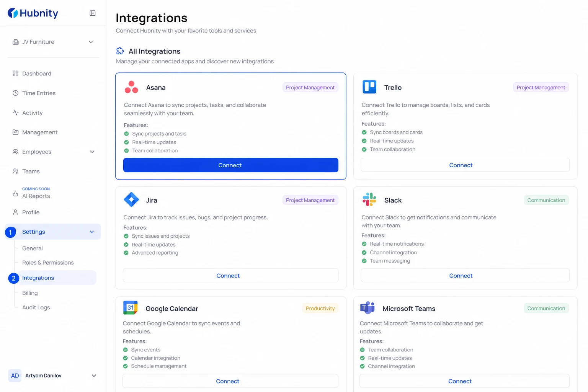This screenshot has height=392, width=588.
Task: Click the Dashboard grid icon
Action: (15, 73)
